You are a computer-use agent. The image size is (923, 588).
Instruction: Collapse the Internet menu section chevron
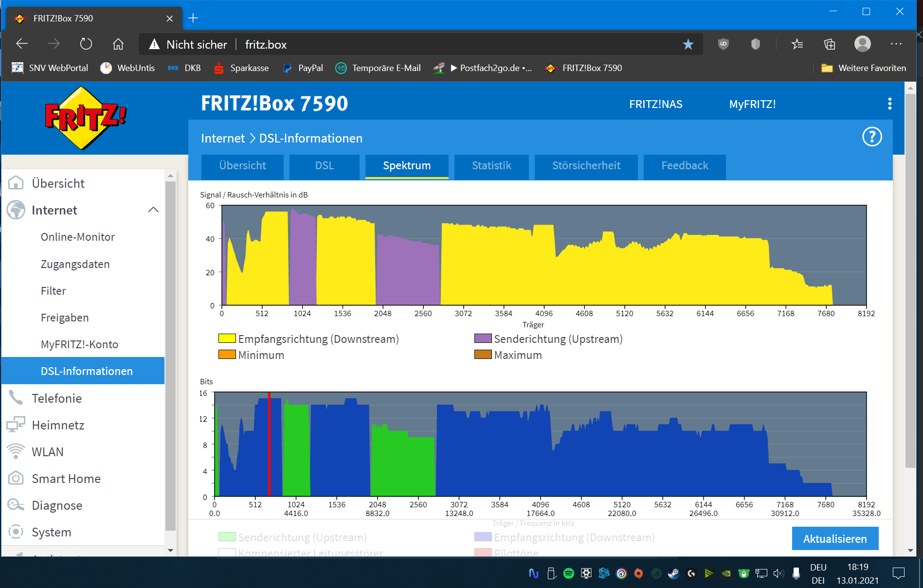point(153,210)
